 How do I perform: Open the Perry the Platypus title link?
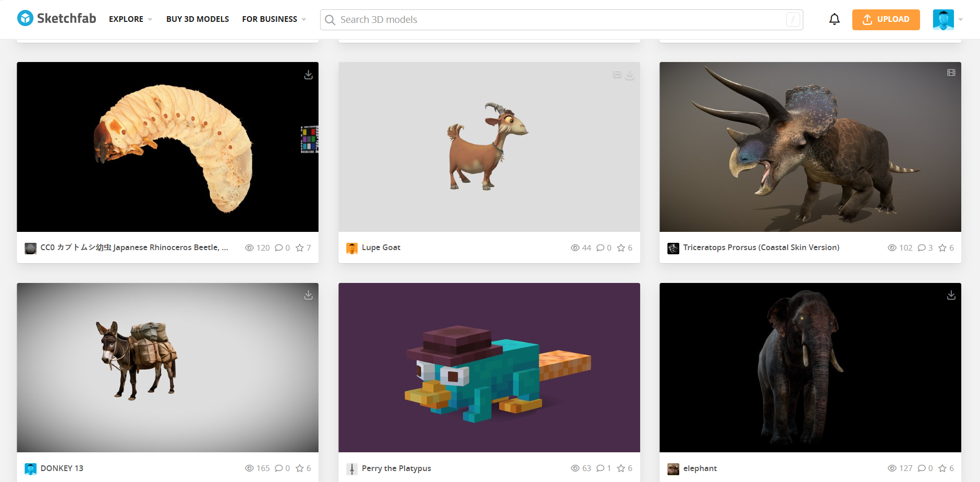[396, 468]
